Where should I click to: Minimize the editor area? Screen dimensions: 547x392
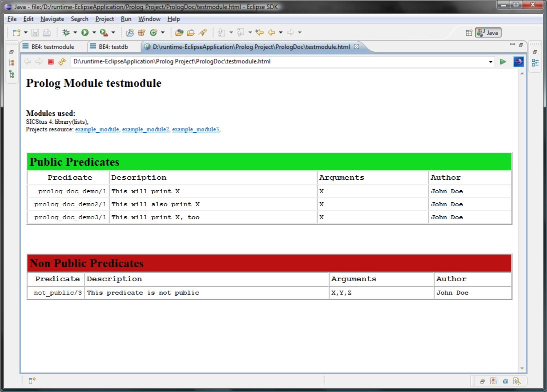pyautogui.click(x=512, y=44)
